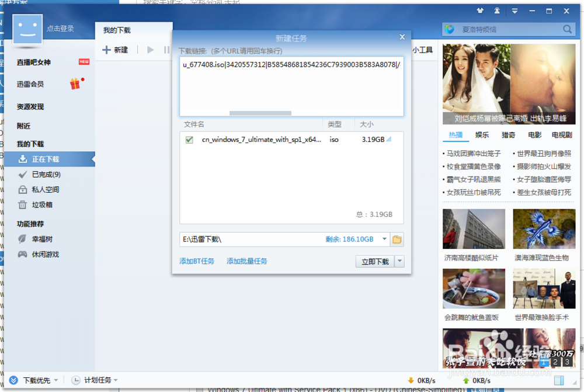Open the 世界最丑狗肖像照 news link
Screen dimensions: 584x392
tap(544, 153)
